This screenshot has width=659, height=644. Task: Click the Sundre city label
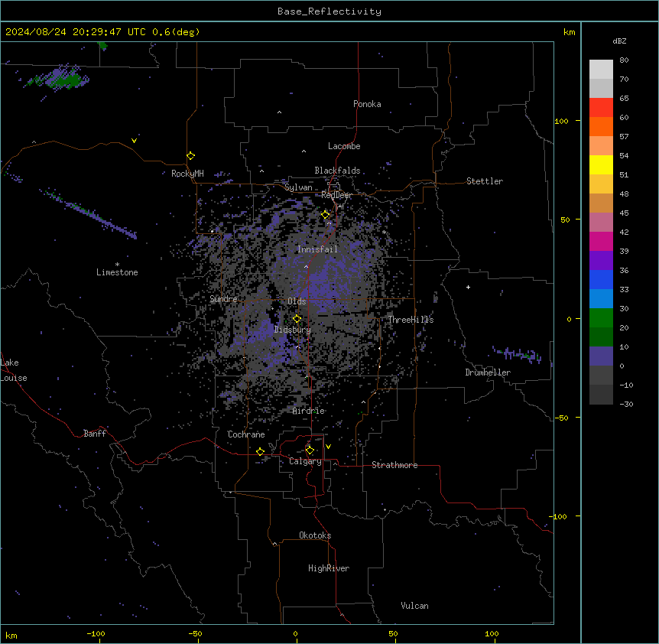(223, 299)
